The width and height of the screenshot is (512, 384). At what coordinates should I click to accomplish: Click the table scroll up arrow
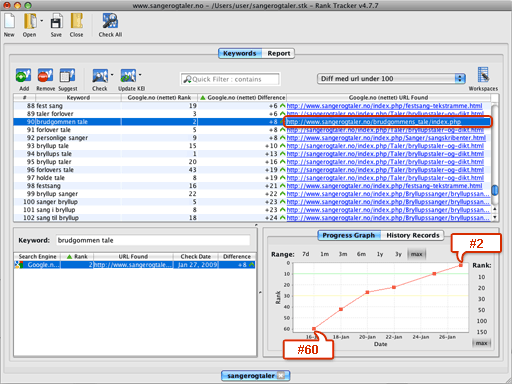click(495, 209)
